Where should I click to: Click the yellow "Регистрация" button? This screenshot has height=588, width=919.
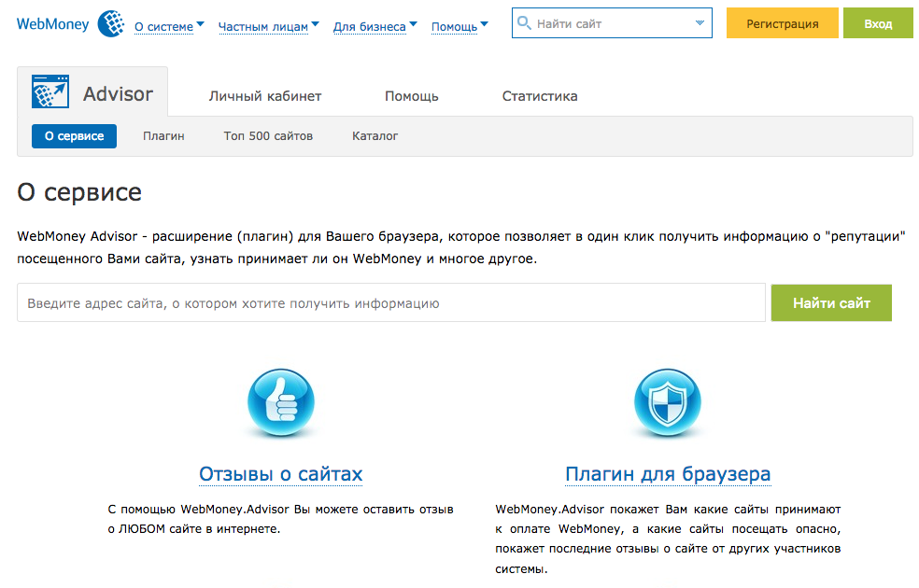coord(783,23)
